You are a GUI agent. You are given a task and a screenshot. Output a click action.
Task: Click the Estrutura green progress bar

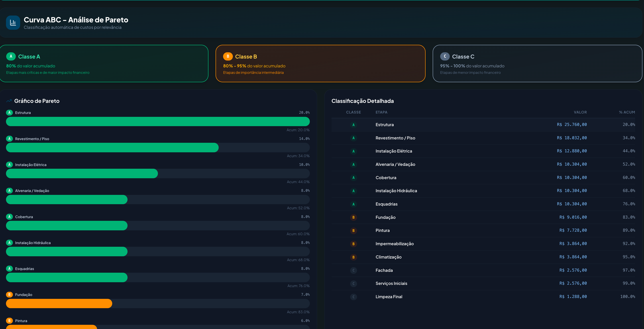pyautogui.click(x=157, y=122)
